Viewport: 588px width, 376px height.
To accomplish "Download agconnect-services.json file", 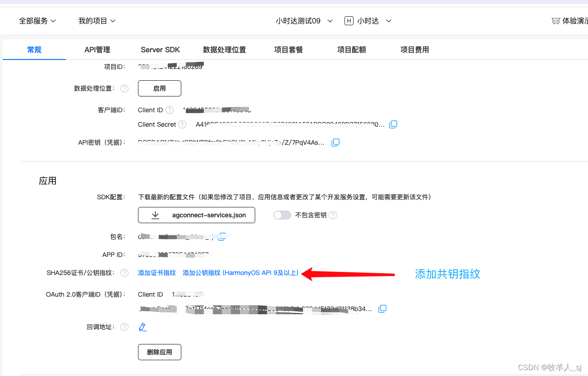I will click(x=197, y=215).
